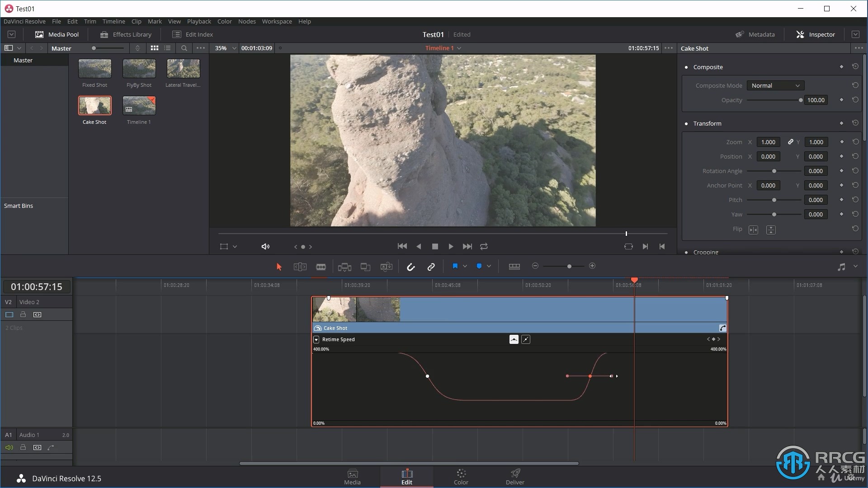Click the media pool search icon
This screenshot has width=868, height=488.
pos(184,48)
